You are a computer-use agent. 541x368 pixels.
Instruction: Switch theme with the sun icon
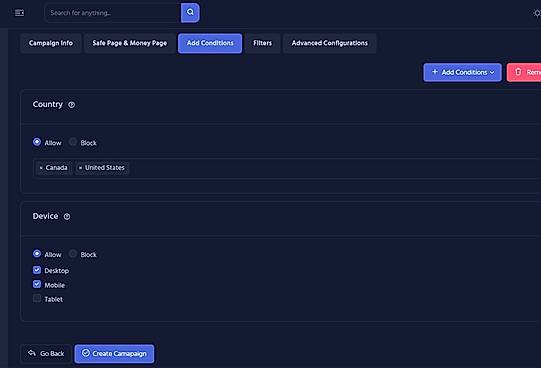pos(537,13)
